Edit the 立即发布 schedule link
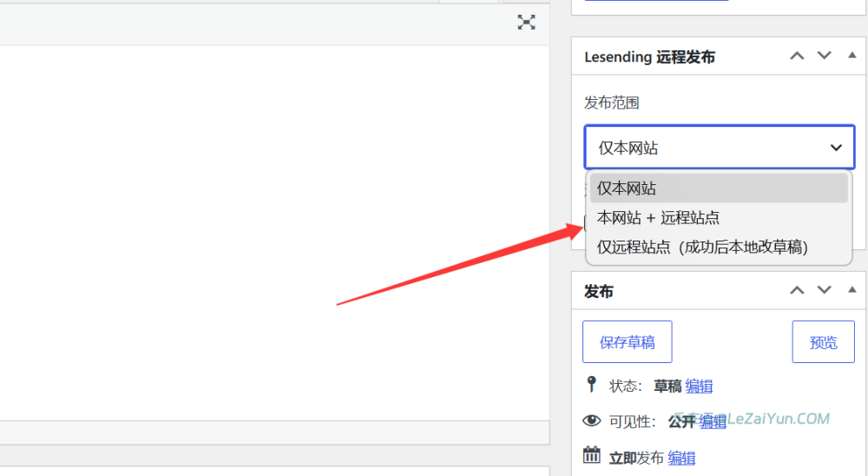Viewport: 868px width, 476px height. 681,459
